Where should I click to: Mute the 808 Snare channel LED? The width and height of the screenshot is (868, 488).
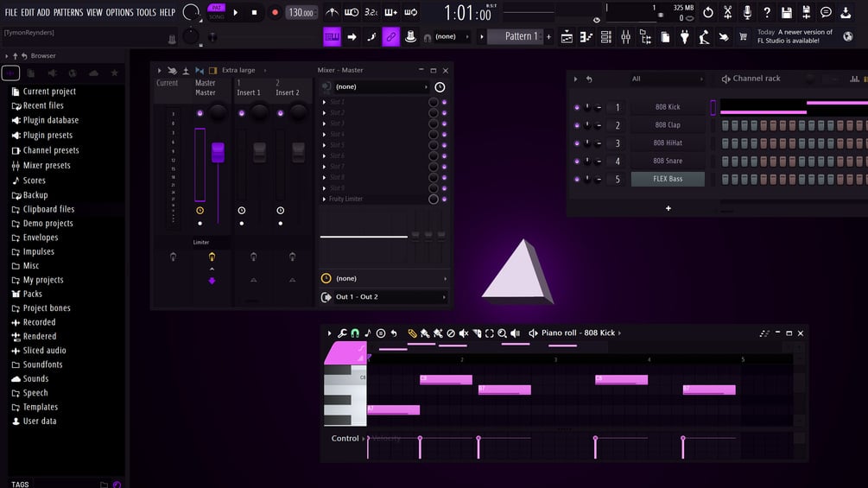point(577,161)
